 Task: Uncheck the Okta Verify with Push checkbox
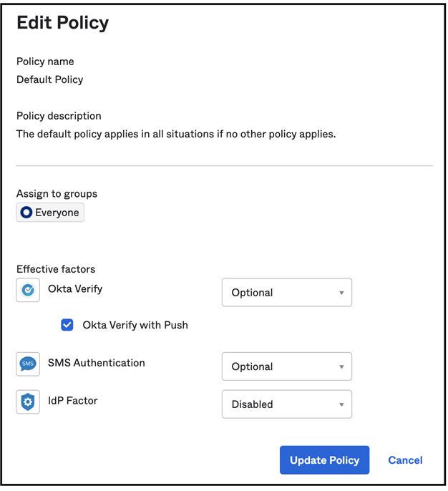[67, 325]
